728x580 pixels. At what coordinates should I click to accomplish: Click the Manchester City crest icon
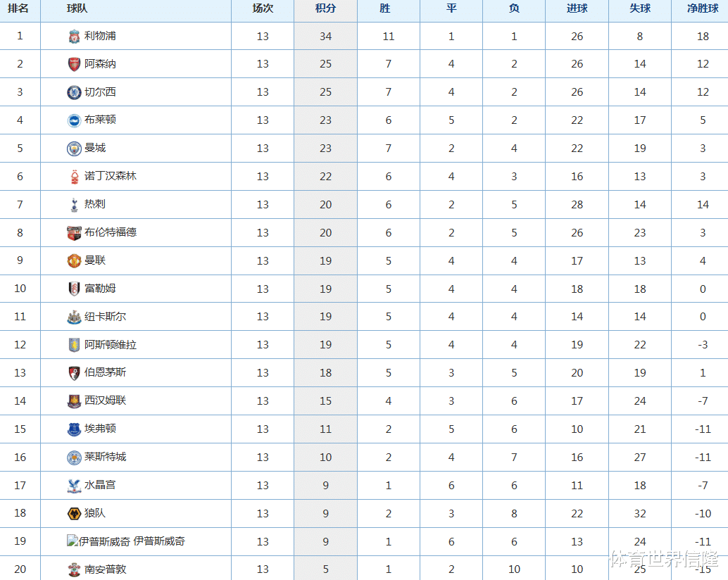(74, 149)
